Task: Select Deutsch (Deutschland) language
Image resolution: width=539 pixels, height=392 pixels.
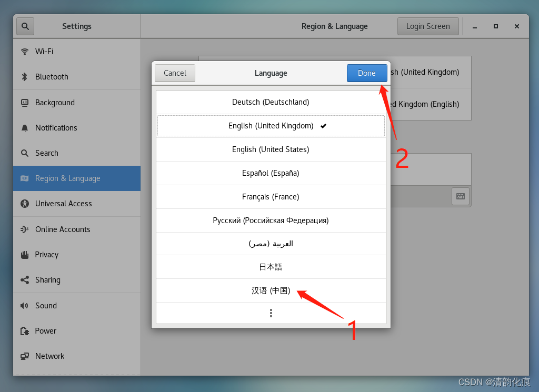Action: pyautogui.click(x=271, y=102)
